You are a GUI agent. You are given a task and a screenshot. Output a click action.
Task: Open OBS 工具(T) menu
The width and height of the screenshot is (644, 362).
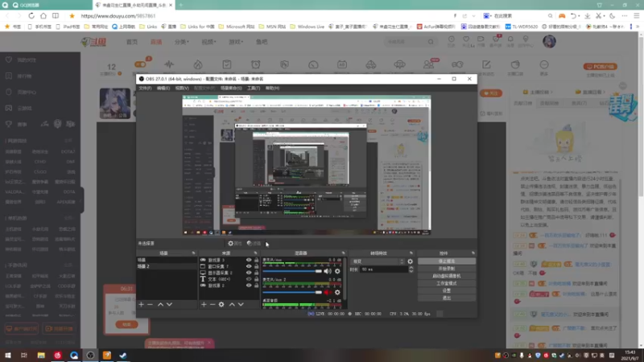(x=254, y=88)
